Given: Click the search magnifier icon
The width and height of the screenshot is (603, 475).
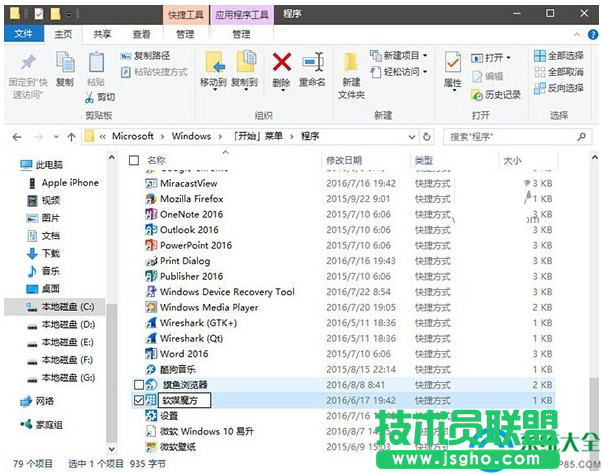Looking at the screenshot, I should (581, 137).
